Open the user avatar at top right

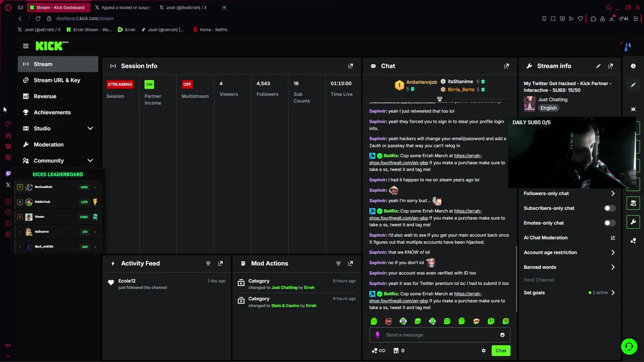pyautogui.click(x=626, y=46)
